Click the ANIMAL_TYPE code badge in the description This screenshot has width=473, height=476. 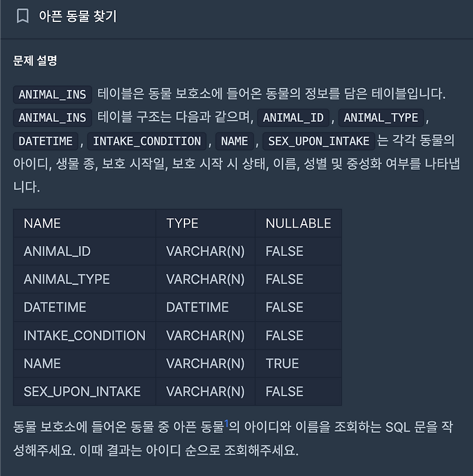click(381, 118)
